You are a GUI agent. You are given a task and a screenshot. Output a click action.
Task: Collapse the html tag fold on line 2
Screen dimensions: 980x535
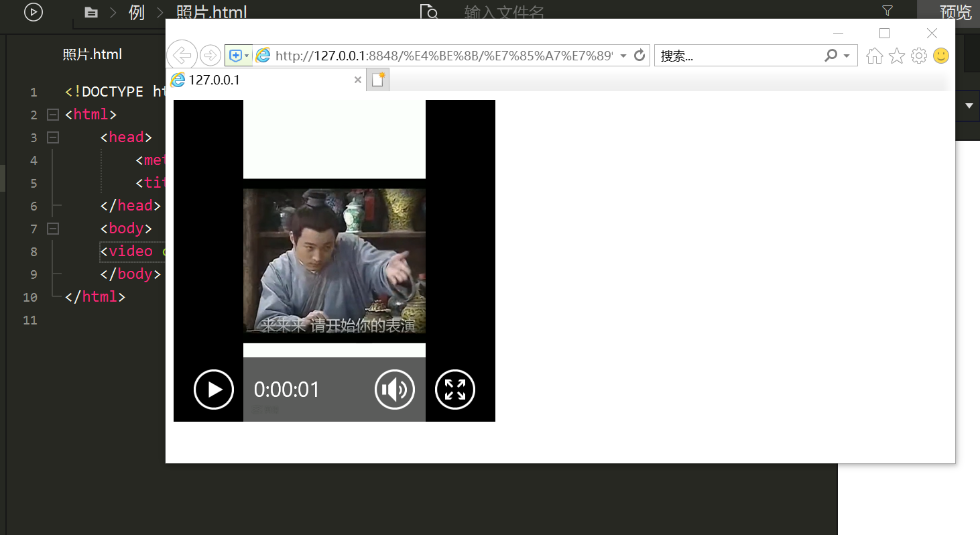[53, 115]
